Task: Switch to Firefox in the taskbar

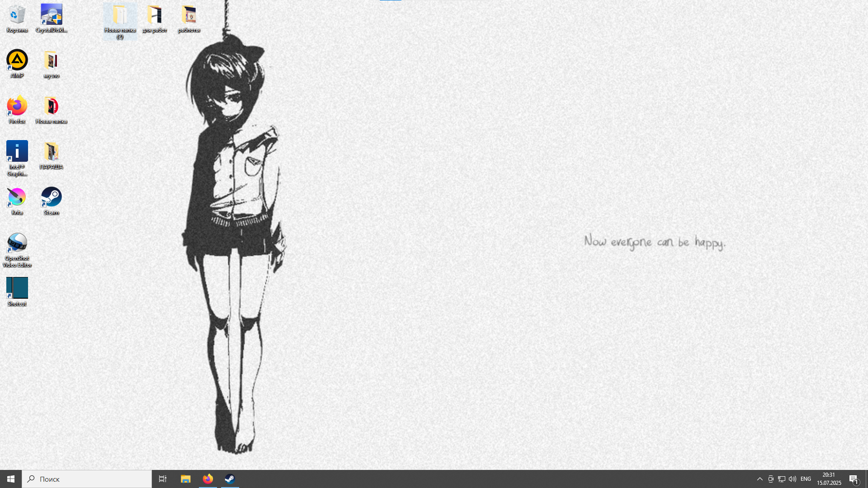Action: coord(208,479)
